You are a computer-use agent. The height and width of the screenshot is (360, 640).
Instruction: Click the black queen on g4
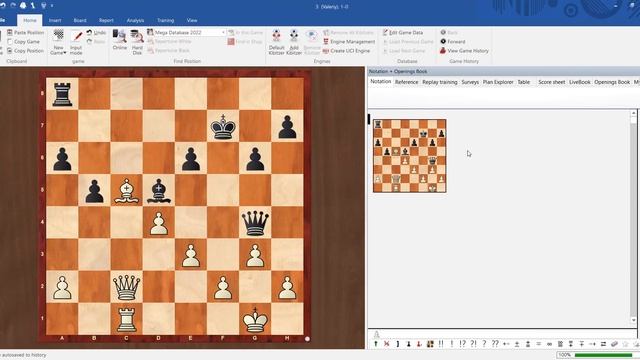255,222
